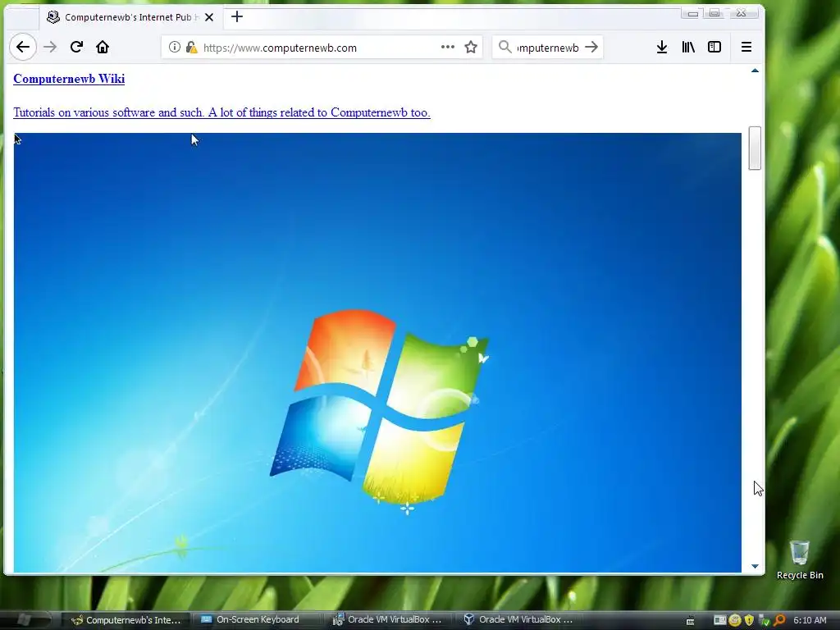Open first Oracle VM VirtualBox taskbar button
The height and width of the screenshot is (630, 840).
click(390, 620)
